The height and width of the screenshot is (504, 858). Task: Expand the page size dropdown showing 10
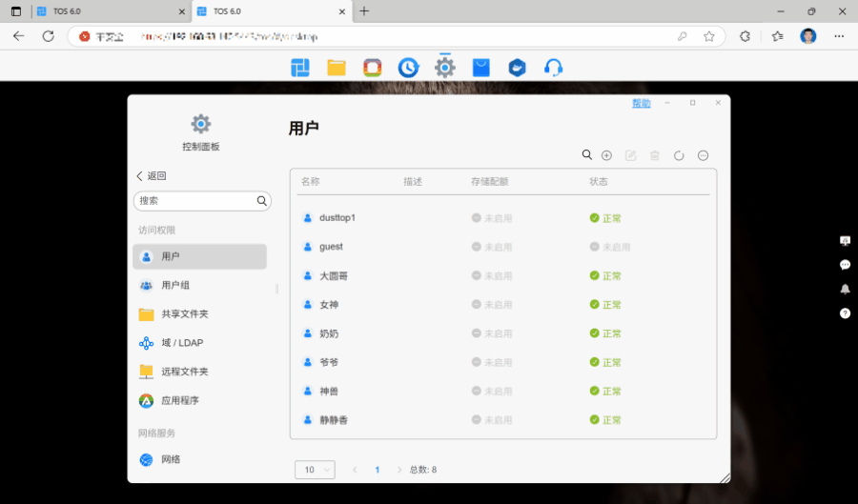click(315, 470)
